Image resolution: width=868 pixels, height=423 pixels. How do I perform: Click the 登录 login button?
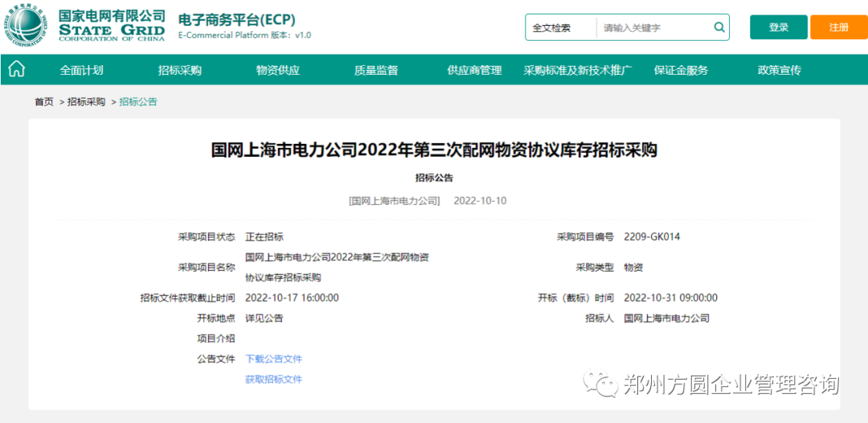pos(778,27)
